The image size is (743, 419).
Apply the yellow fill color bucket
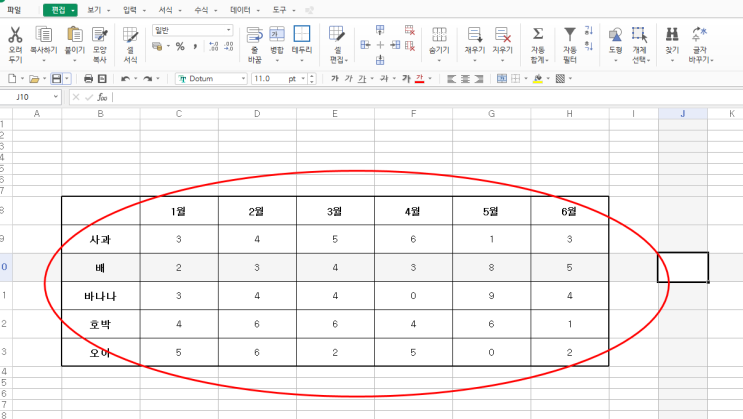pos(537,79)
